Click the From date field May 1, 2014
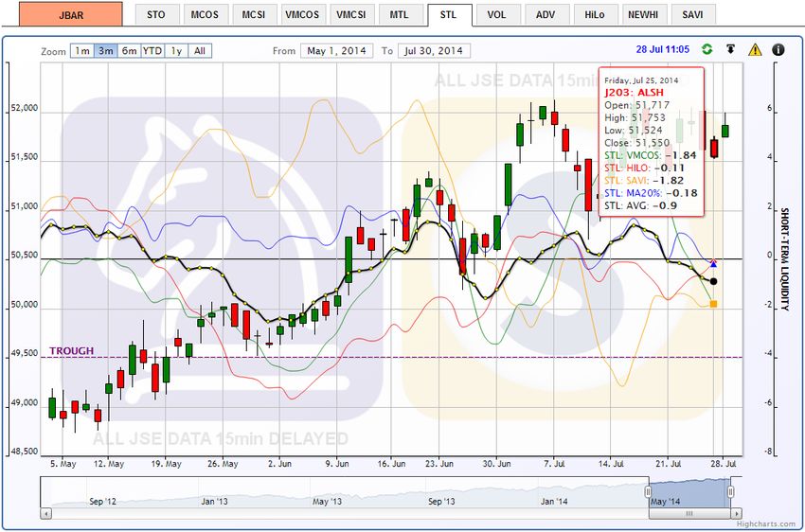805x532 pixels. coord(337,51)
